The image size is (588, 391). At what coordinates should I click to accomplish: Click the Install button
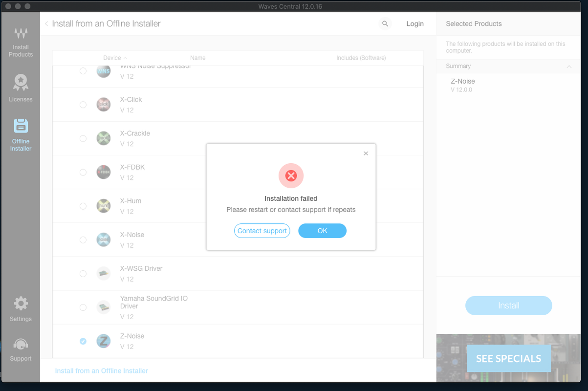(x=508, y=305)
